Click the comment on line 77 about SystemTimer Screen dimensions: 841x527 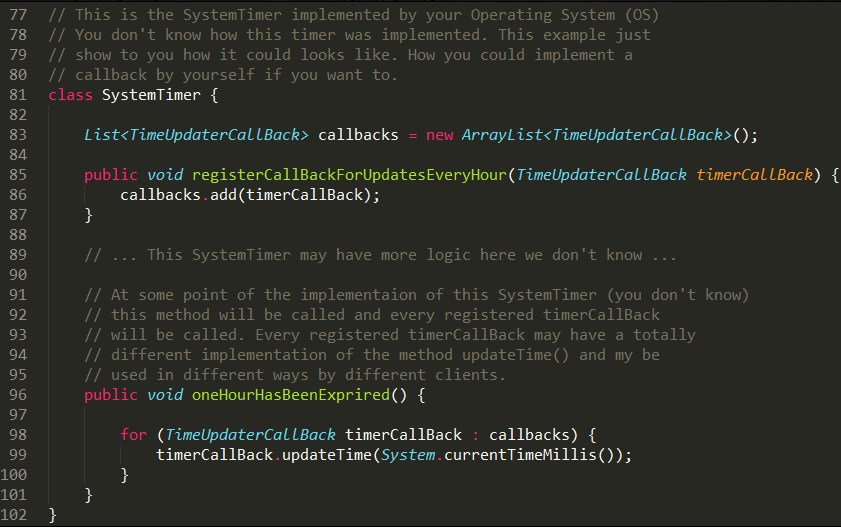353,15
